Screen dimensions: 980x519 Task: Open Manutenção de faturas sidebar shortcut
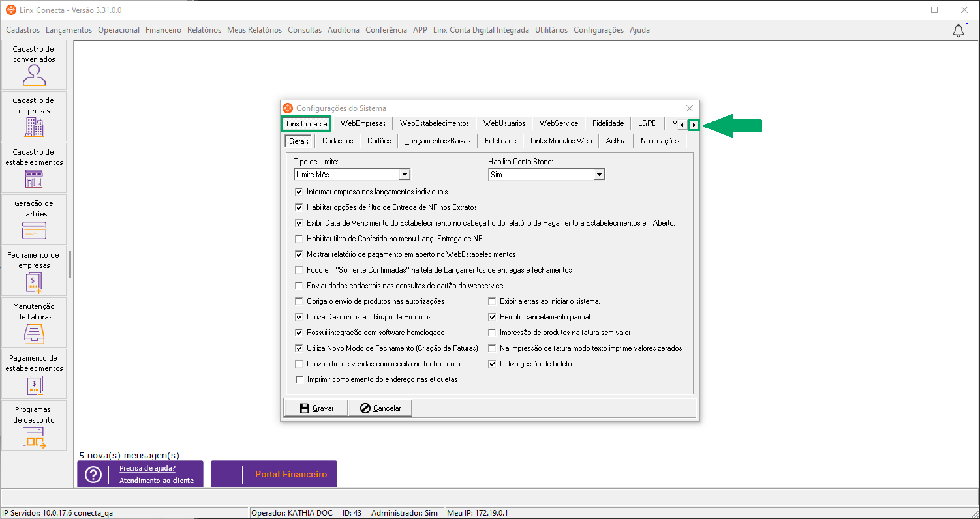pyautogui.click(x=34, y=323)
